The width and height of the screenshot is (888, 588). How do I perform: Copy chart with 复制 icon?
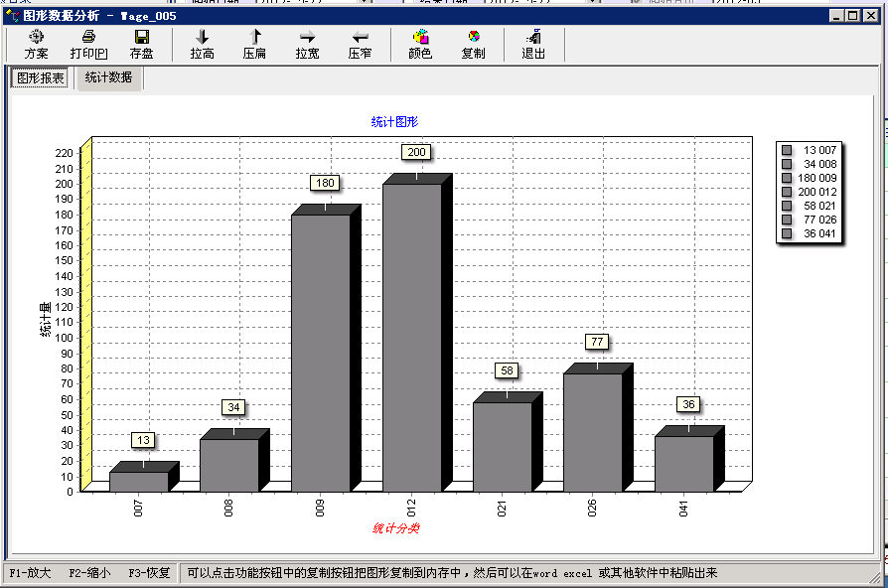point(474,44)
